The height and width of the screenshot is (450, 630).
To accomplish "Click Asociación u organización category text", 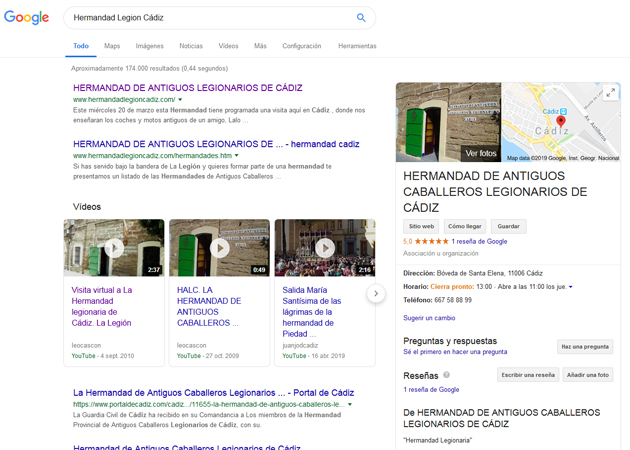I will pos(441,254).
